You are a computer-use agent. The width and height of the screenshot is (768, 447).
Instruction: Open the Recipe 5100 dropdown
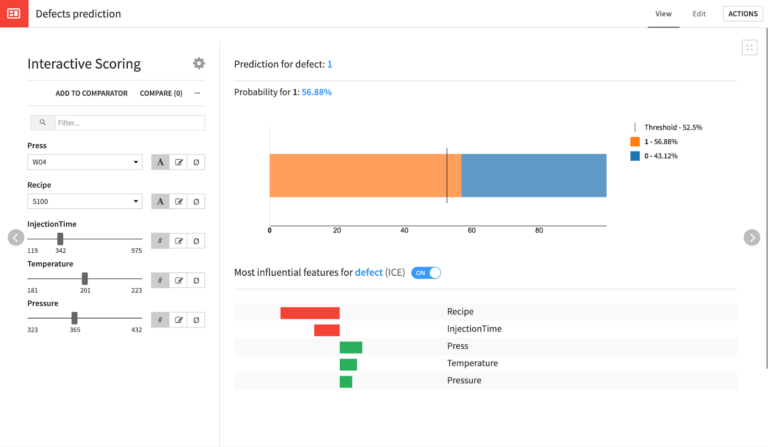coord(85,201)
